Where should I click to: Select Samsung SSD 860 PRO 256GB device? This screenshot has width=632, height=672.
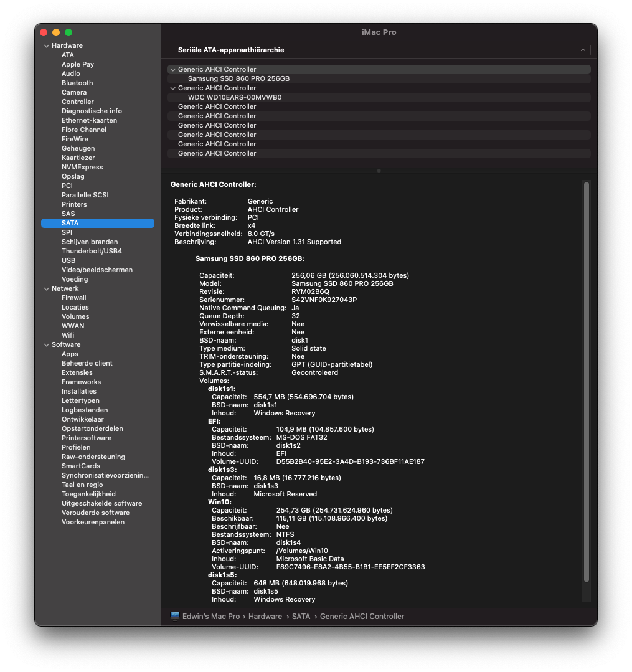tap(238, 79)
